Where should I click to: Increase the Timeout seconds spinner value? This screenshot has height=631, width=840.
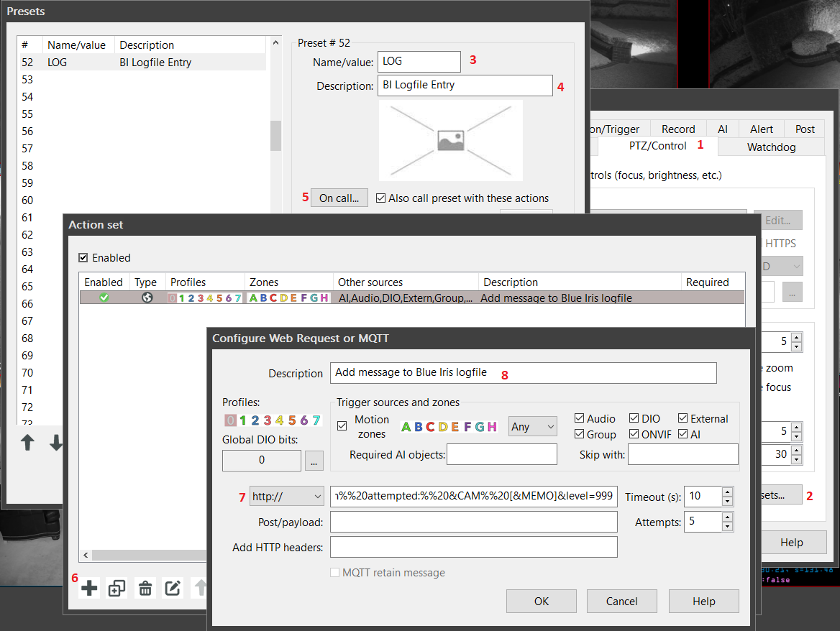pyautogui.click(x=727, y=492)
